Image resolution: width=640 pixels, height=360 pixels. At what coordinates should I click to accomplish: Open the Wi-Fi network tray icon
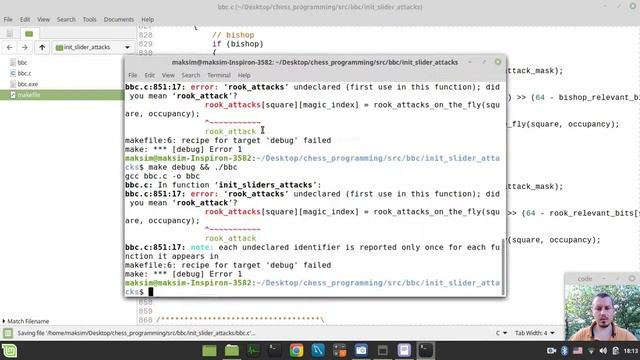(591, 351)
